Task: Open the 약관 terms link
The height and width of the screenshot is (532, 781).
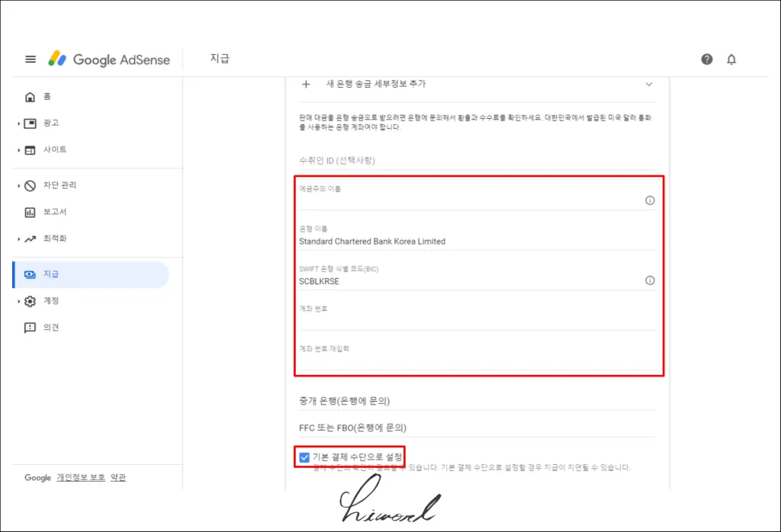Action: pos(117,478)
